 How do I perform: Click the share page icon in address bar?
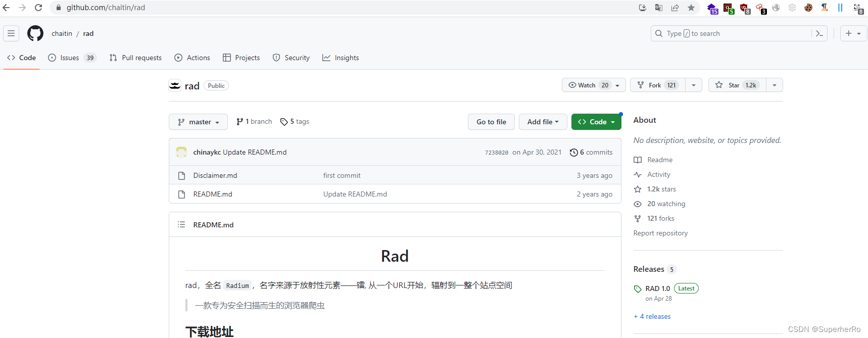[675, 8]
